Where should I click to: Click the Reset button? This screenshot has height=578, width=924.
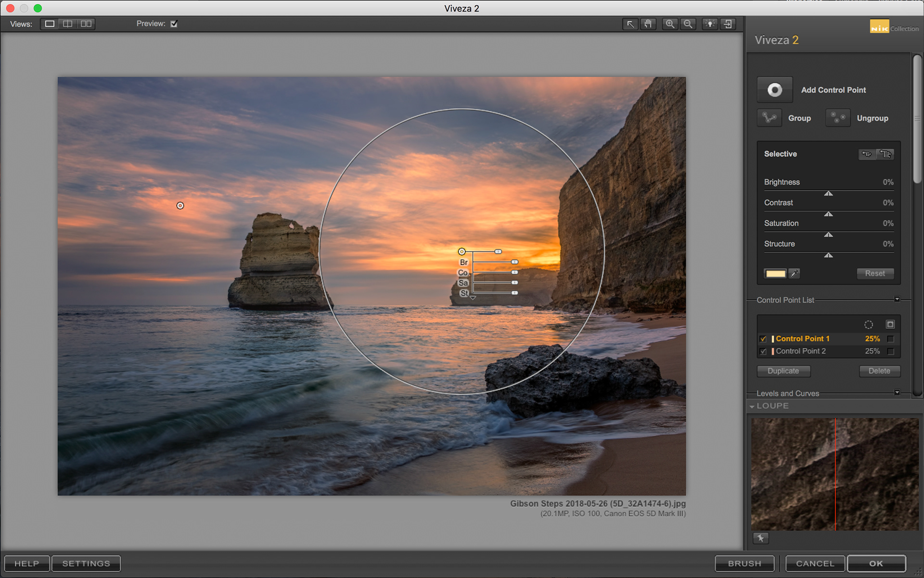tap(874, 273)
